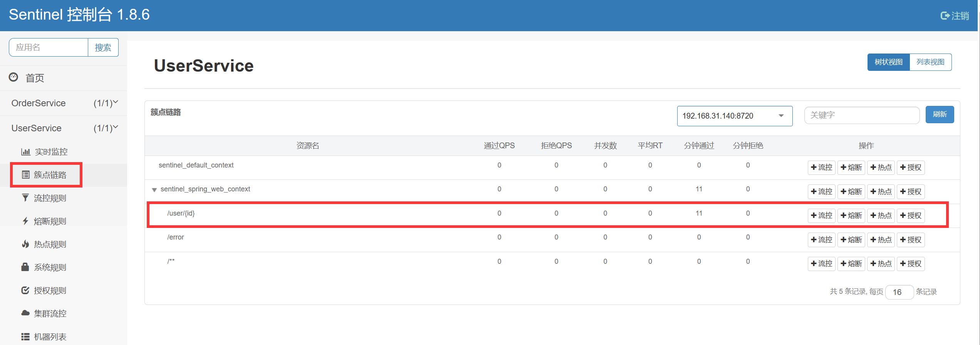980x345 pixels.
Task: Add 流控 rule for /user/{id}
Action: pyautogui.click(x=821, y=216)
